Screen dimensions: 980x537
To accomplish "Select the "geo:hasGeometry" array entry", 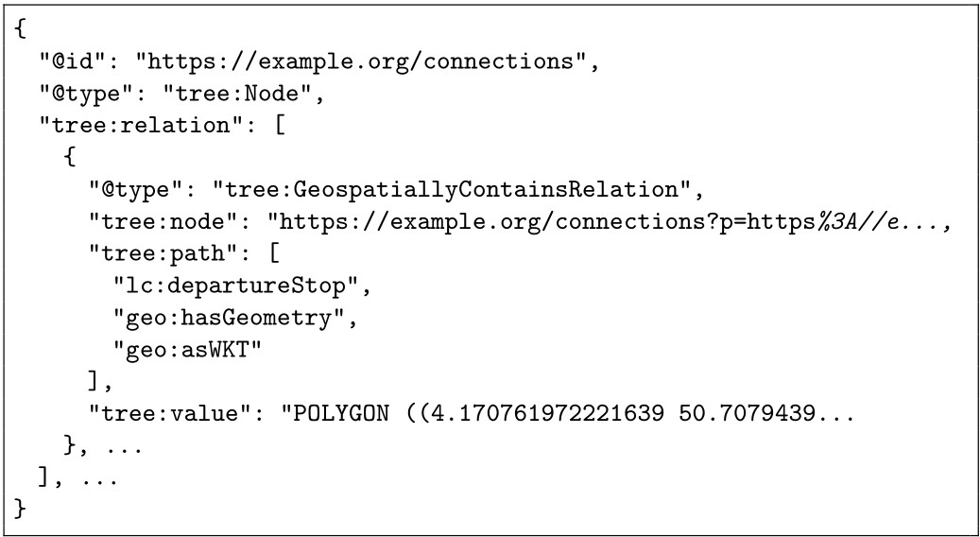I will (228, 319).
